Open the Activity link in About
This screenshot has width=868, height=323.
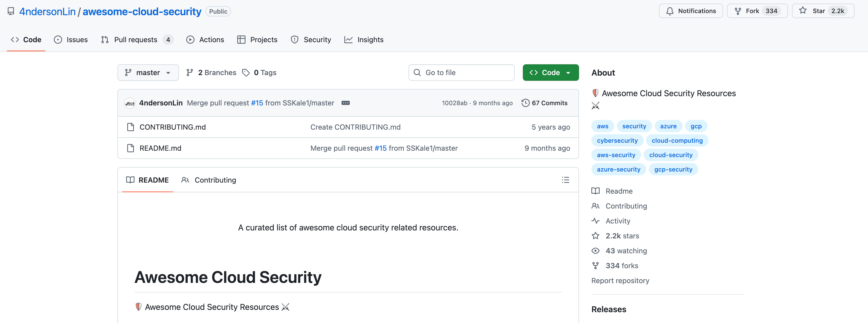click(x=617, y=221)
